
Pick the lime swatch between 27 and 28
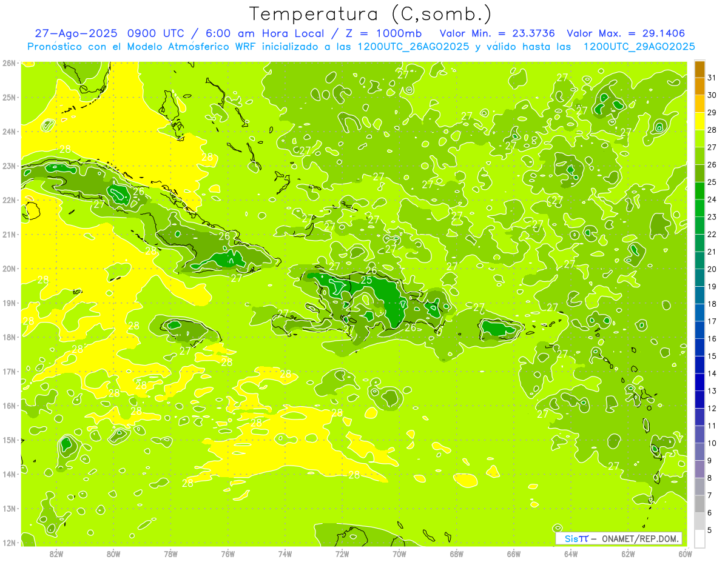(699, 139)
